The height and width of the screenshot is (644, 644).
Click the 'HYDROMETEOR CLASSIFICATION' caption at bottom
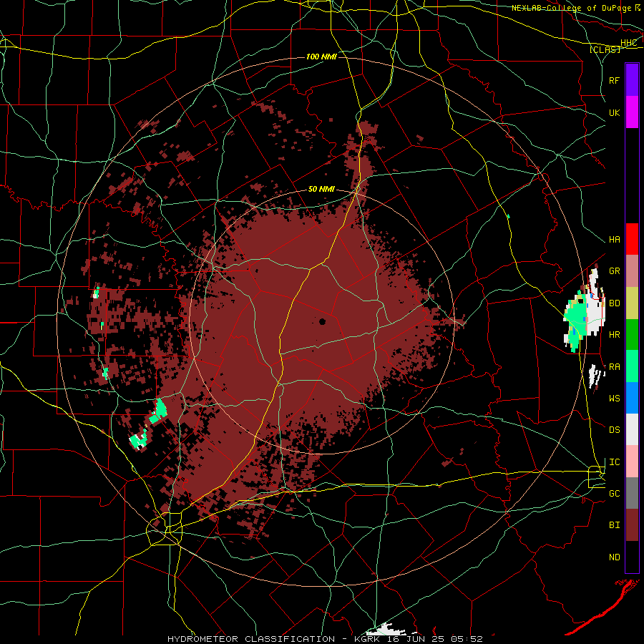point(251,639)
